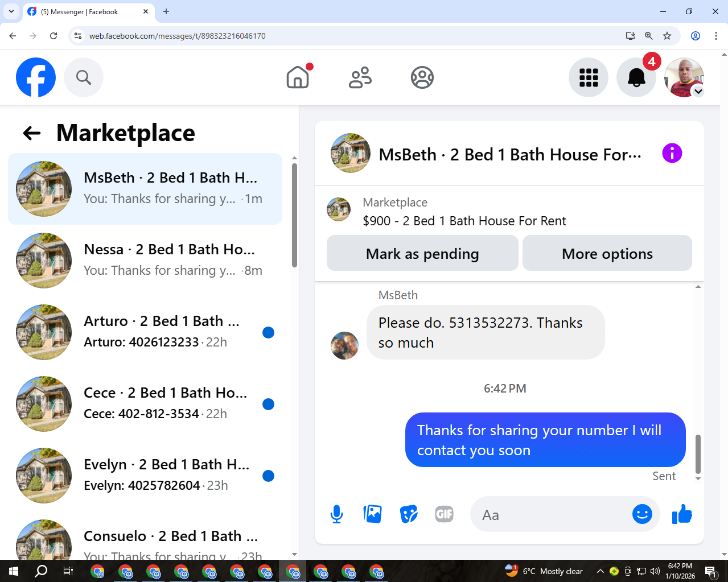This screenshot has width=728, height=582.
Task: Send a thumbs-up like
Action: tap(682, 514)
